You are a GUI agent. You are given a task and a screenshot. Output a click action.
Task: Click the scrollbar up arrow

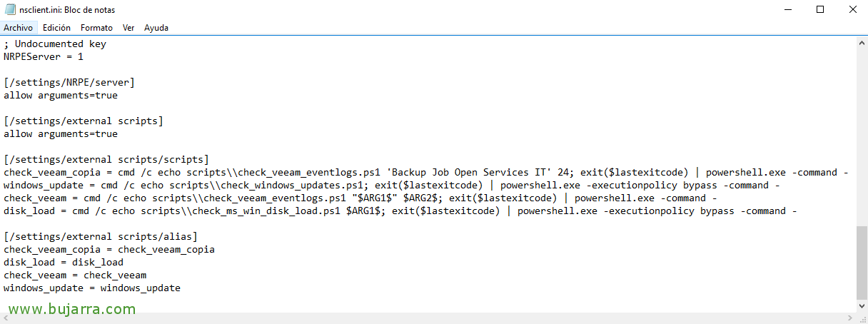862,42
